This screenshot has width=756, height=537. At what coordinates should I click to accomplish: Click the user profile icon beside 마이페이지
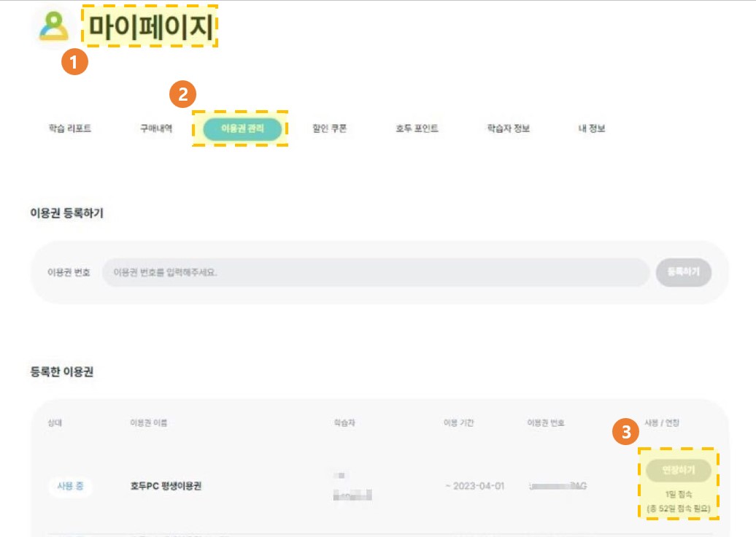53,26
